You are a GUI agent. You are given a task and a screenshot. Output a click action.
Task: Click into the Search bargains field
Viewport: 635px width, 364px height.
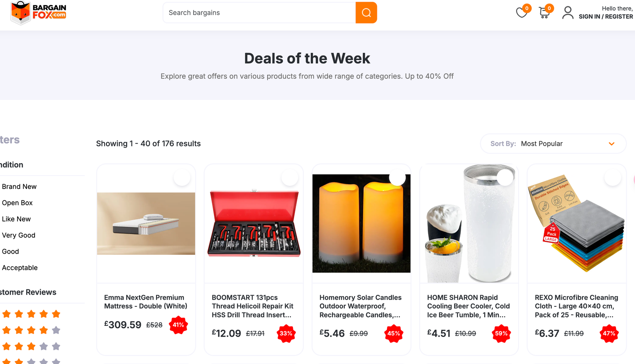259,13
